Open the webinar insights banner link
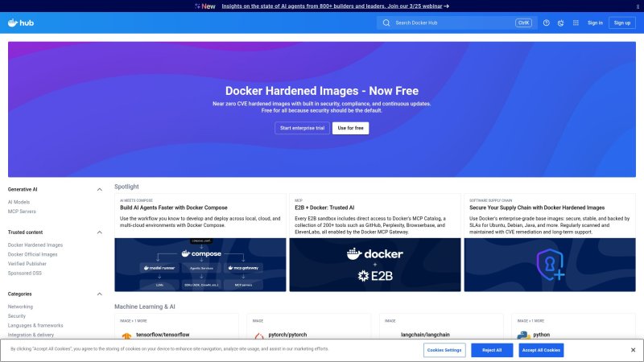This screenshot has width=644, height=362. (x=332, y=6)
